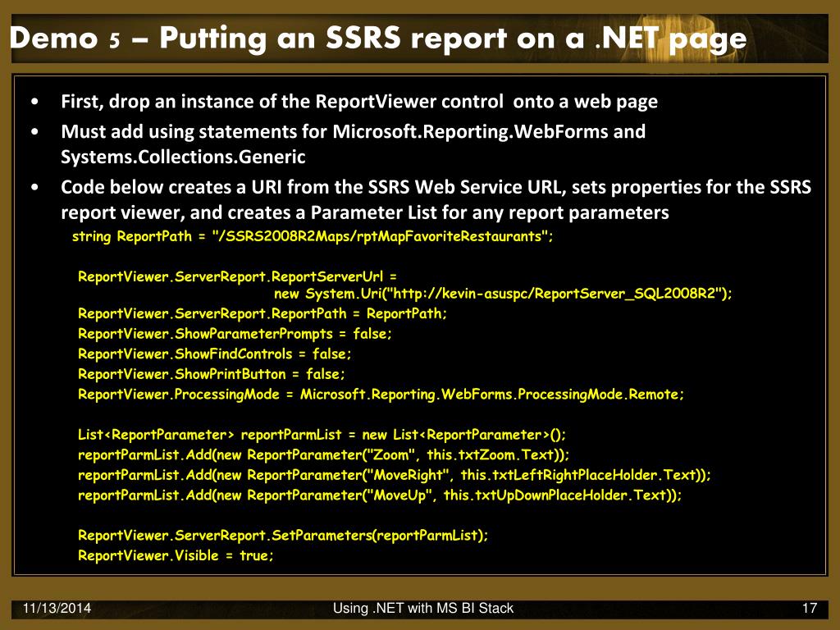This screenshot has height=630, width=840.
Task: Click the code line "ReportViewer.Visible = true;"
Action: click(176, 555)
